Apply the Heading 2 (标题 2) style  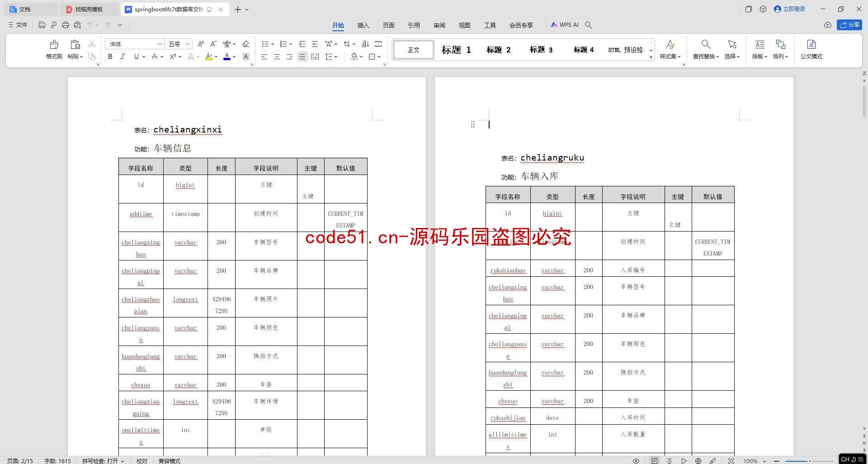(x=499, y=50)
